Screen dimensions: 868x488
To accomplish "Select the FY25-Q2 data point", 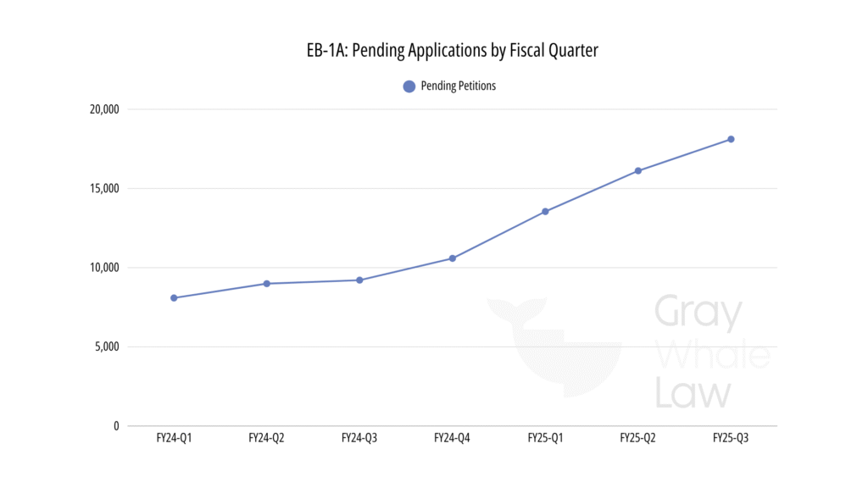I will pos(638,170).
